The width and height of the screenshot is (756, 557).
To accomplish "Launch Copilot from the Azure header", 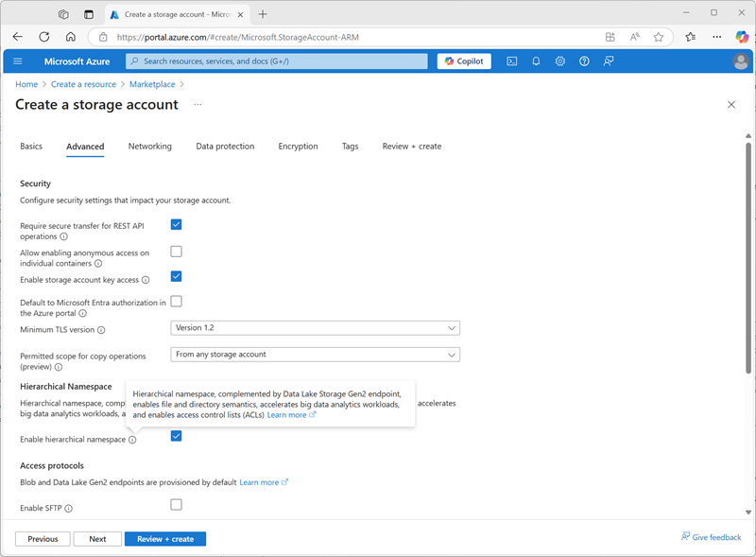I will (x=464, y=61).
